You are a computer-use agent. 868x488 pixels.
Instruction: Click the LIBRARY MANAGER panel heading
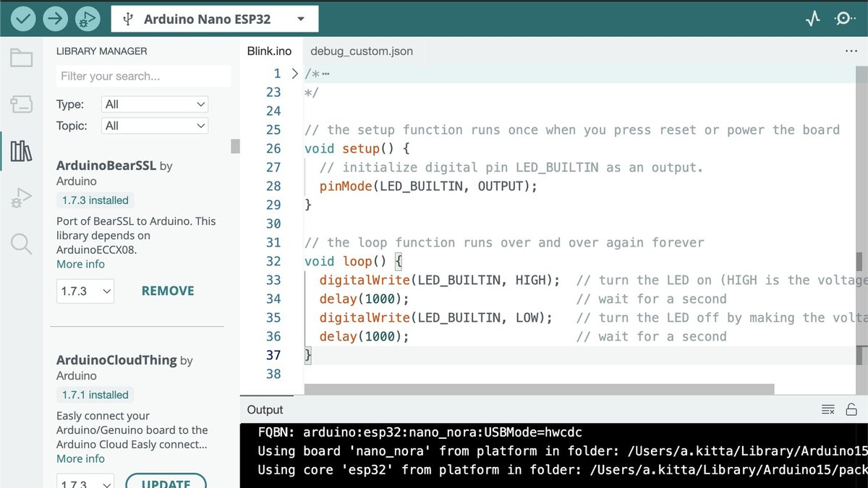(101, 51)
